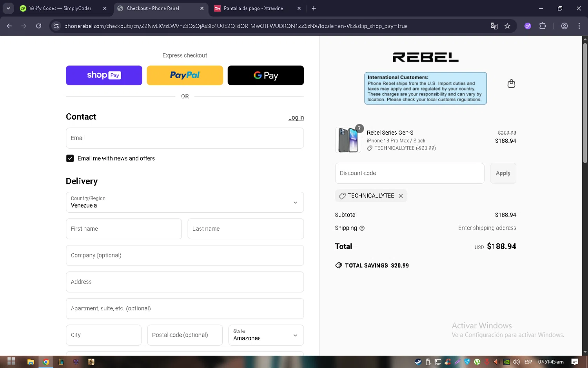Follow the Log in link
The width and height of the screenshot is (588, 368).
pos(296,118)
